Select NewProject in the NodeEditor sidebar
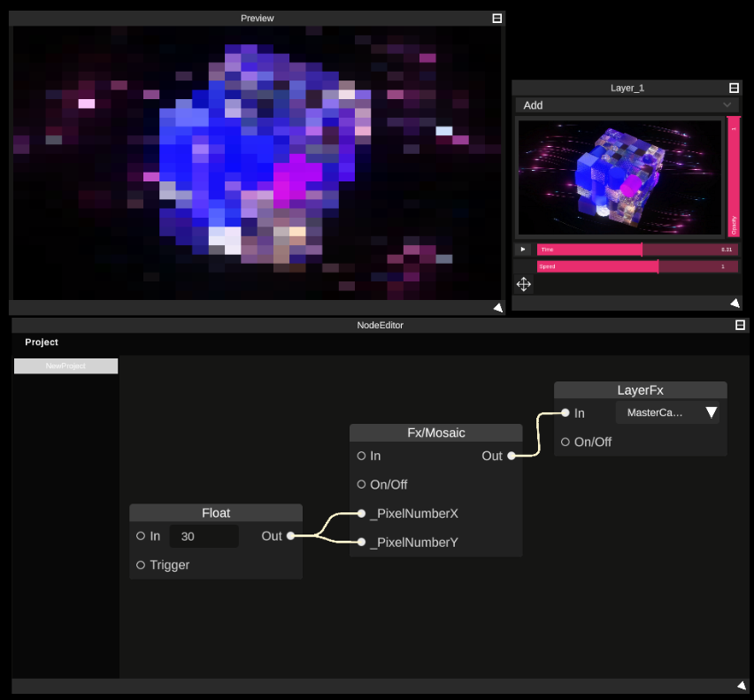754x700 pixels. pos(65,365)
